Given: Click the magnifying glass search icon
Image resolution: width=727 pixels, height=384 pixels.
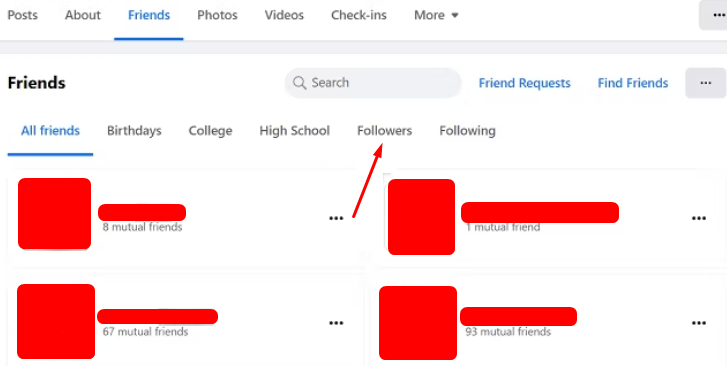Looking at the screenshot, I should tap(300, 83).
